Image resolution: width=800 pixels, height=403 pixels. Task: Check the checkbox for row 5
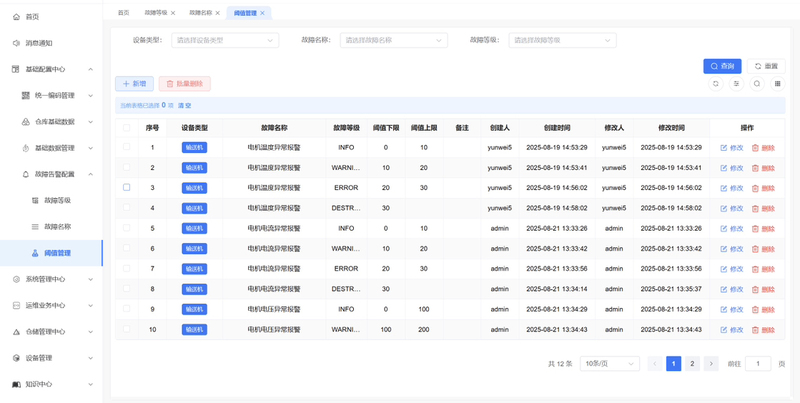(127, 228)
